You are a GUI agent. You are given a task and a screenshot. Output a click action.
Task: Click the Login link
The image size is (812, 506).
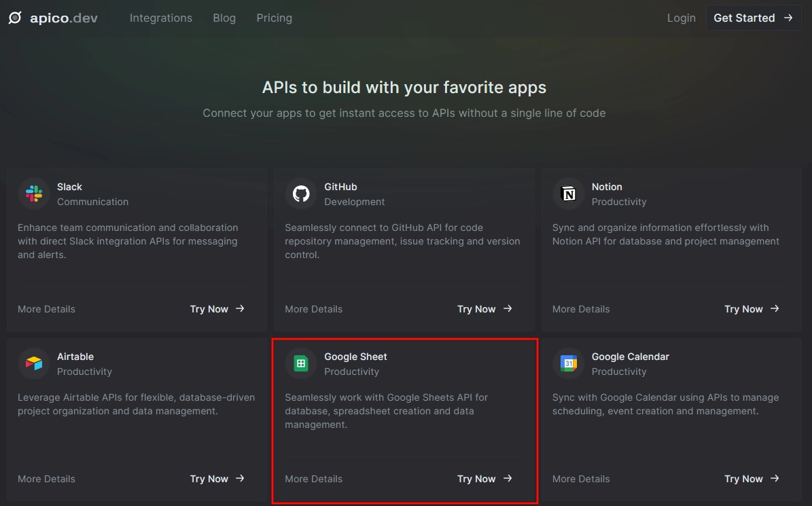(681, 18)
